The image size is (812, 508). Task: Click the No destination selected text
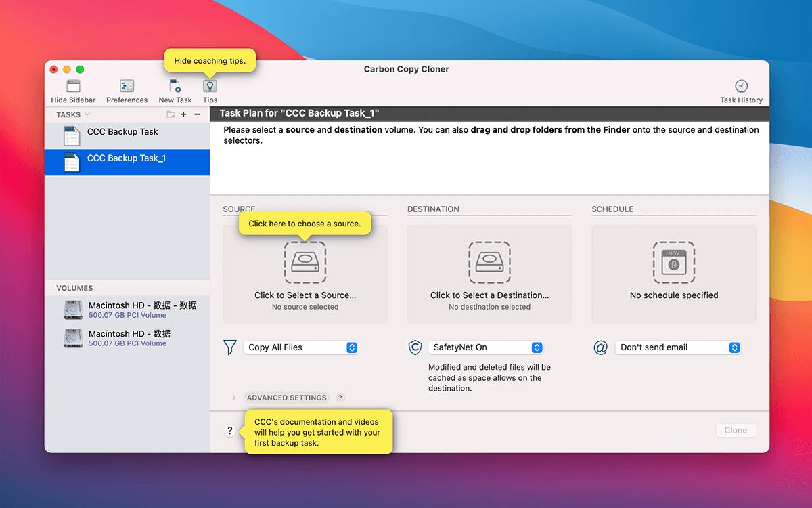(489, 307)
